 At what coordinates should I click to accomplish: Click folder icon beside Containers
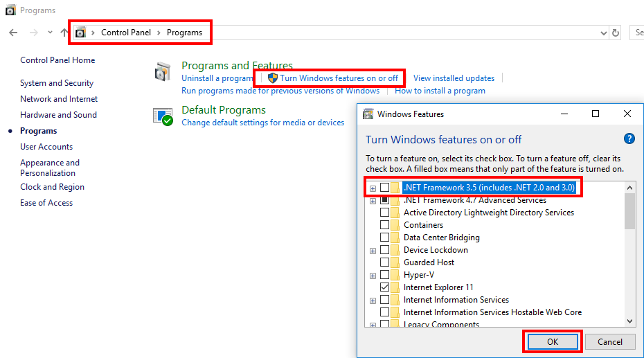[x=395, y=225]
